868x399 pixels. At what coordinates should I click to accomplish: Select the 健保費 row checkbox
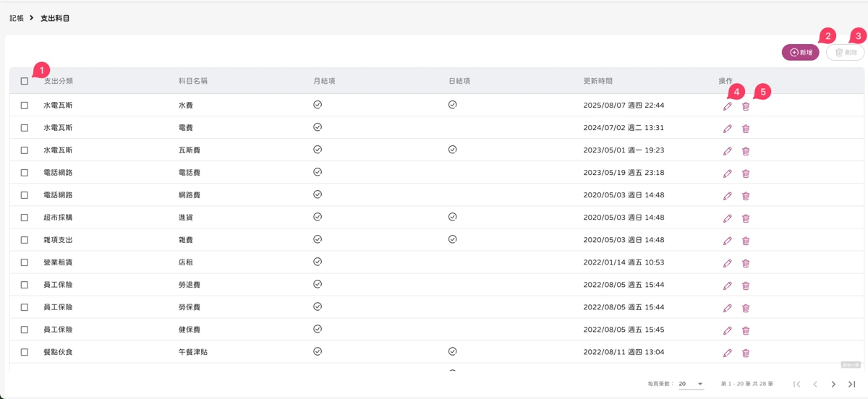[25, 330]
